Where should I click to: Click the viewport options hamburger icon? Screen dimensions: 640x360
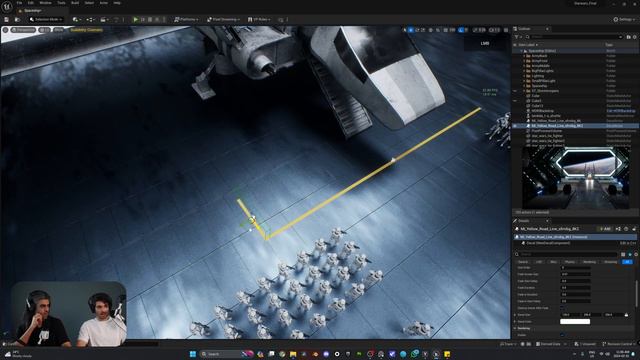coord(5,30)
